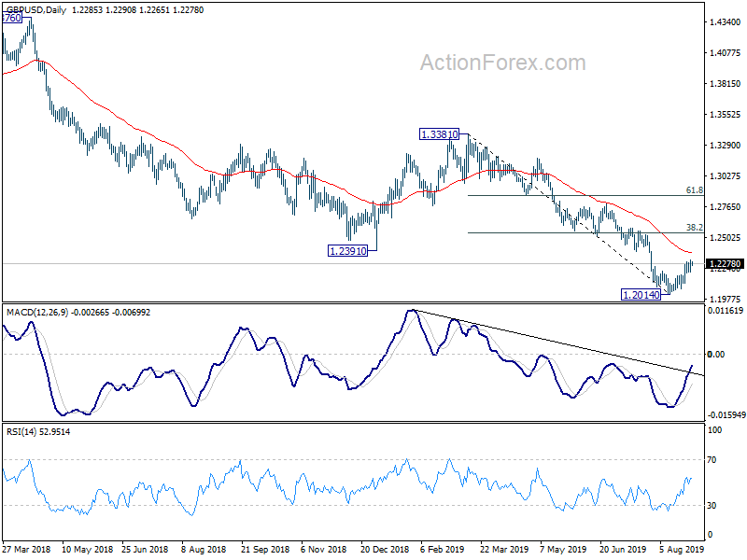
Task: Select the RSI(14) 52.9514 indicator label
Action: tap(38, 432)
